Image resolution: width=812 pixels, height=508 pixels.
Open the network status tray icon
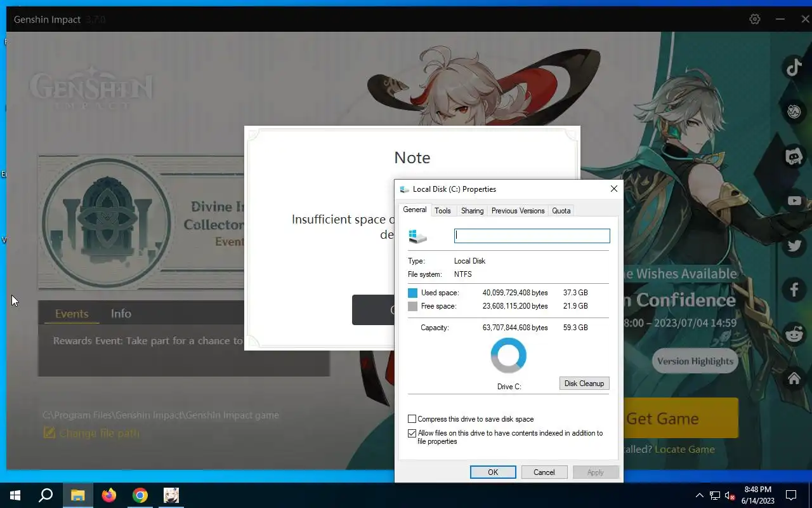(715, 495)
